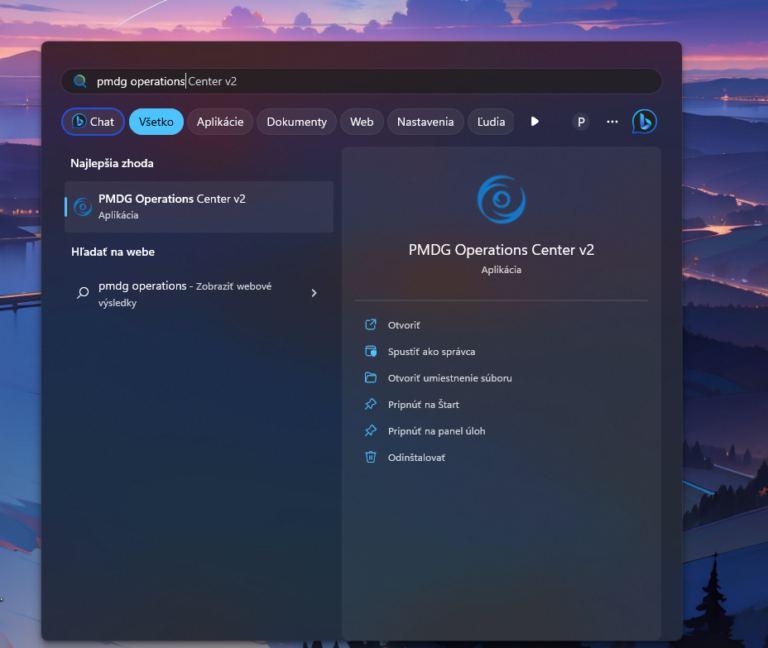Select the Všetko filter tab

[x=156, y=121]
